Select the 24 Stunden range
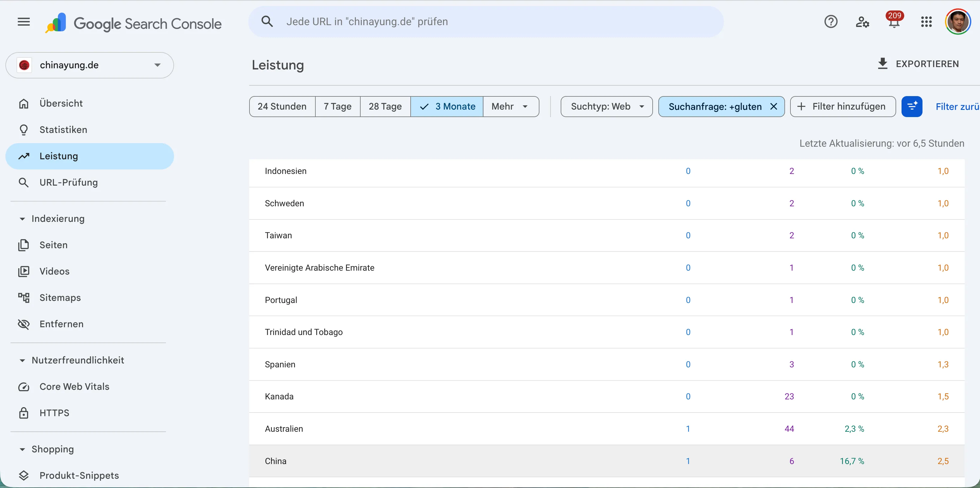This screenshot has width=980, height=488. (x=282, y=107)
